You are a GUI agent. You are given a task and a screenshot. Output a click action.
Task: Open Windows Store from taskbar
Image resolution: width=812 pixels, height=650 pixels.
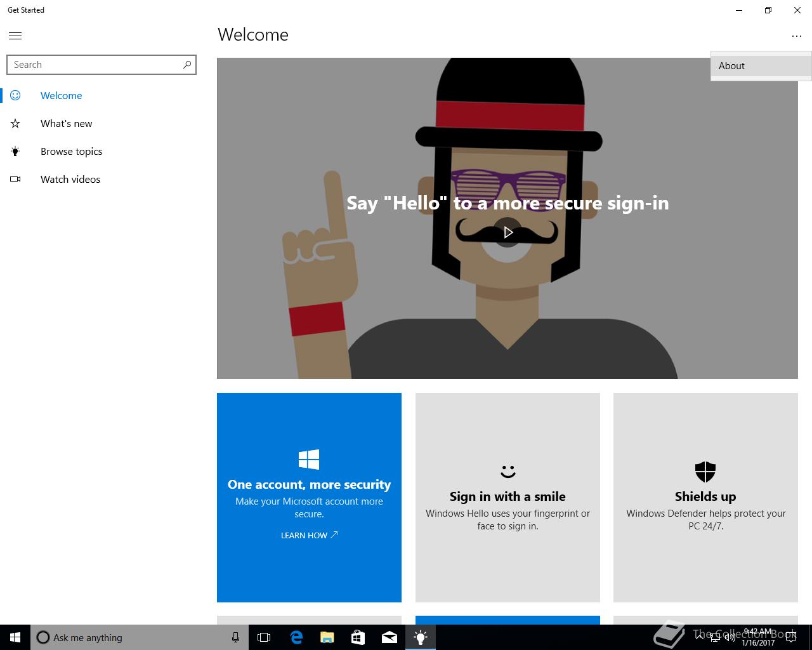(x=358, y=637)
